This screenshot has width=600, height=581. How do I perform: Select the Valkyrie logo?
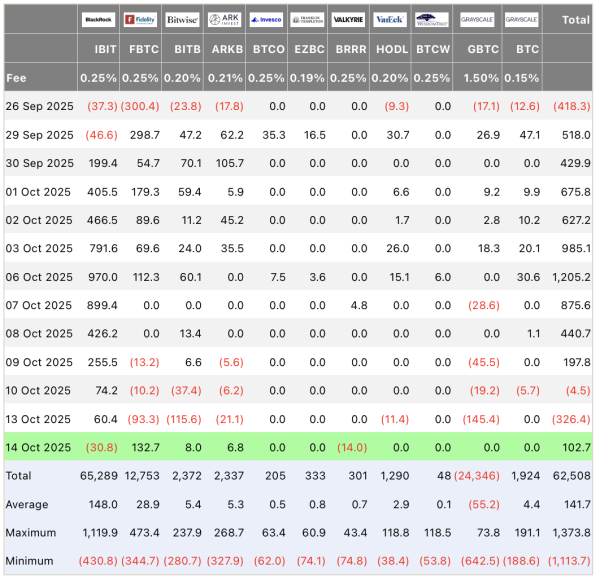coord(349,19)
